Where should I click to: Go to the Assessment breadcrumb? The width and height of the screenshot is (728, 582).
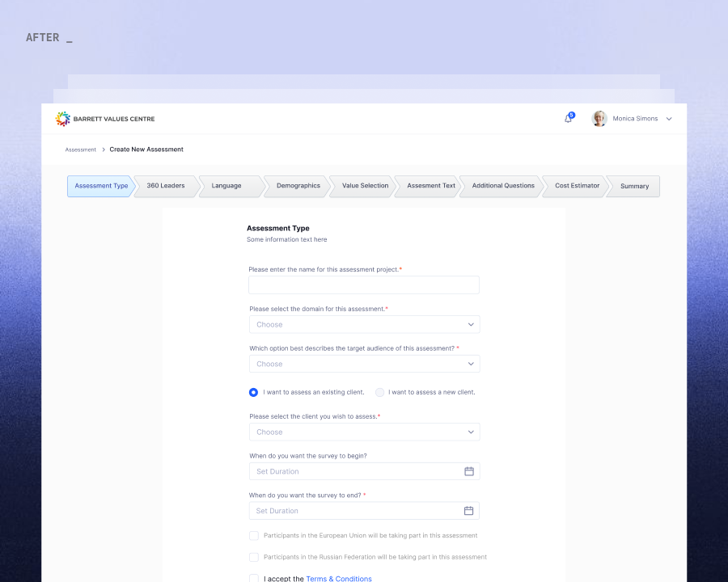[80, 150]
